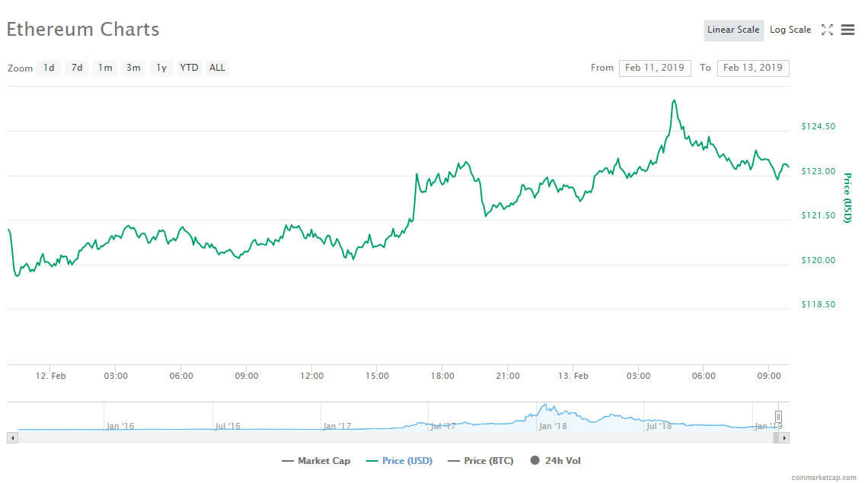Click the 13. Feb axis label
Screen dimensions: 868x483
[x=573, y=377]
